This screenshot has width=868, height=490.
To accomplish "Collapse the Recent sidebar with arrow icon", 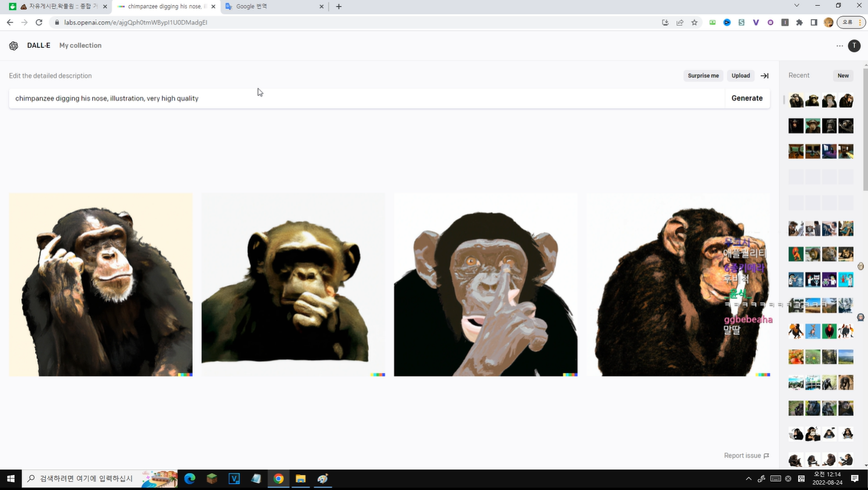I will 764,76.
